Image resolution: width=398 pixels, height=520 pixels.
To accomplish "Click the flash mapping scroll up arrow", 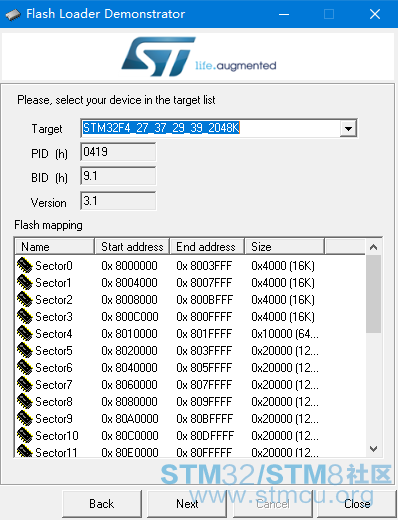I will coord(374,247).
